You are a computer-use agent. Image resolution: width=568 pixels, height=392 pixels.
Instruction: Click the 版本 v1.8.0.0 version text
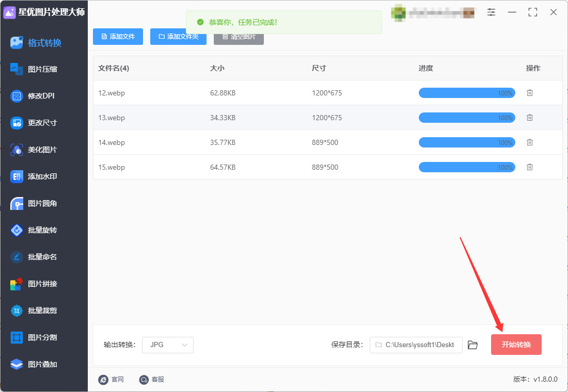(535, 379)
